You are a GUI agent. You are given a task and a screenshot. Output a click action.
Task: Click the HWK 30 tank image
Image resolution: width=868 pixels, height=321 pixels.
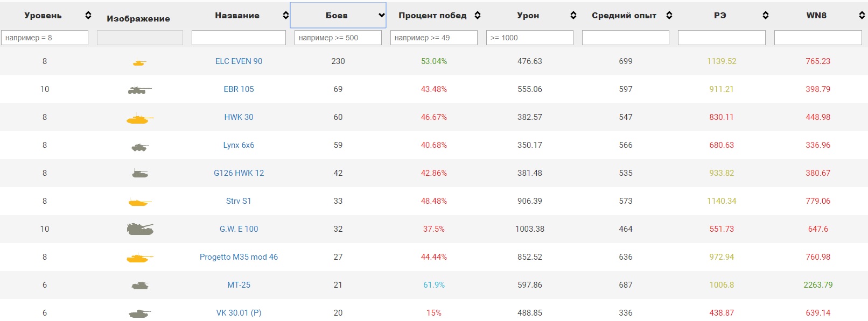pyautogui.click(x=140, y=118)
